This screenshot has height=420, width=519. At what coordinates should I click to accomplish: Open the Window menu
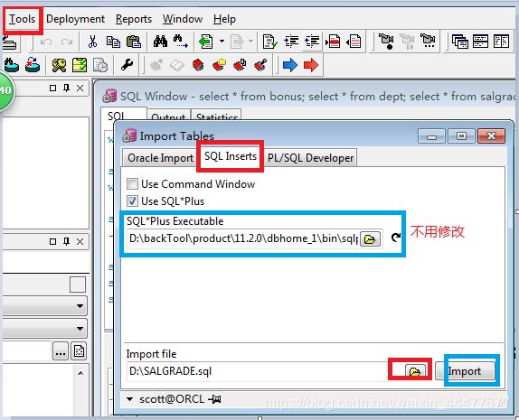coord(183,19)
